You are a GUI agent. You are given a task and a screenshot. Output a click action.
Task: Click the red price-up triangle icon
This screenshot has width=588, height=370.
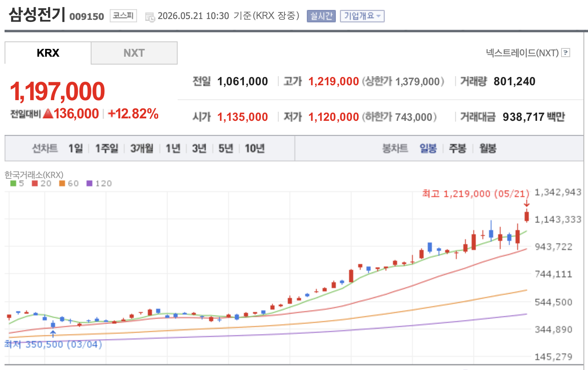point(48,113)
